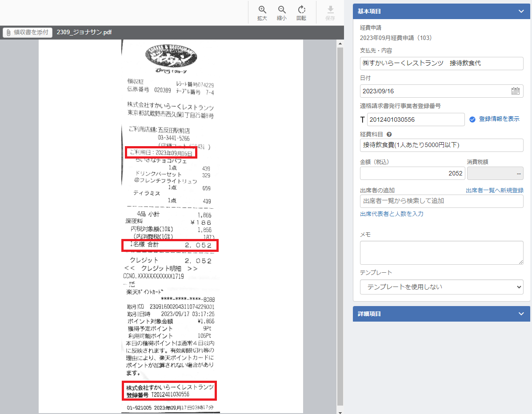
Task: Open 出席者一覧へ新規登録 link
Action: coord(494,190)
